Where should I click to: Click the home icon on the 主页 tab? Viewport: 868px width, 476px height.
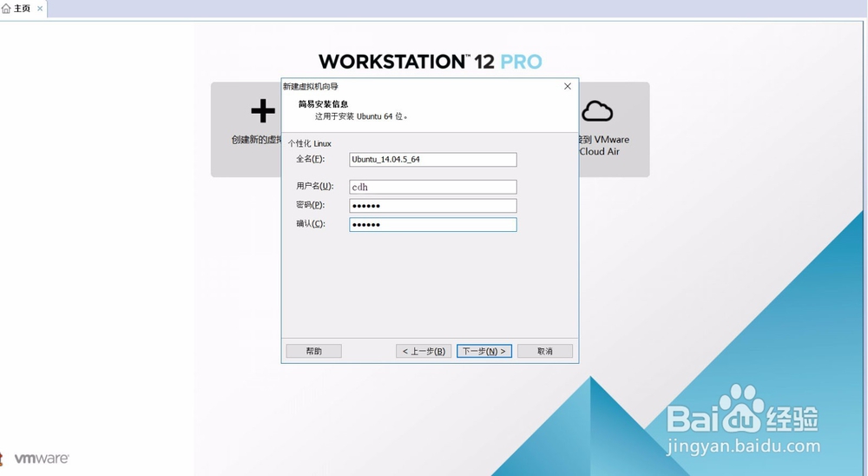pos(6,9)
